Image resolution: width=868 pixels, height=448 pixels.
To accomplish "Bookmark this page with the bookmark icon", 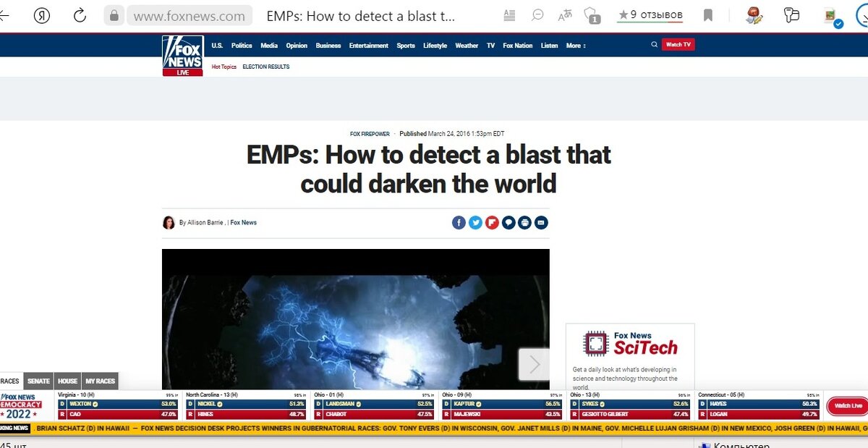I will pos(708,15).
